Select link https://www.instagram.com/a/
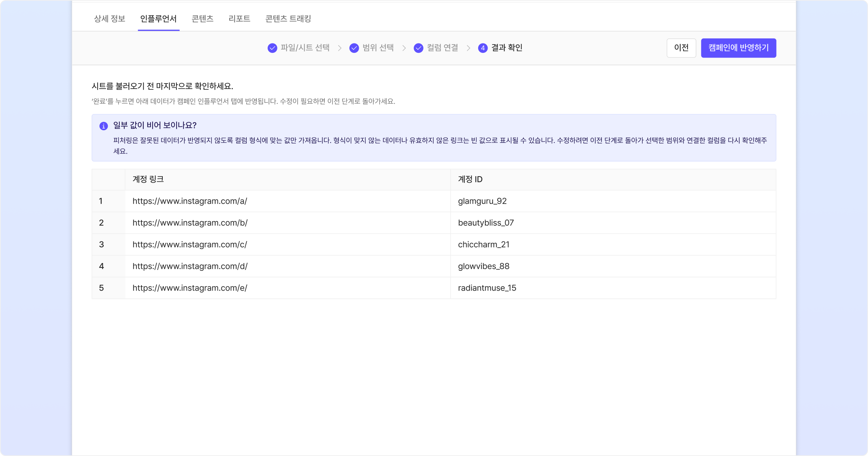Viewport: 868px width, 456px height. click(190, 201)
